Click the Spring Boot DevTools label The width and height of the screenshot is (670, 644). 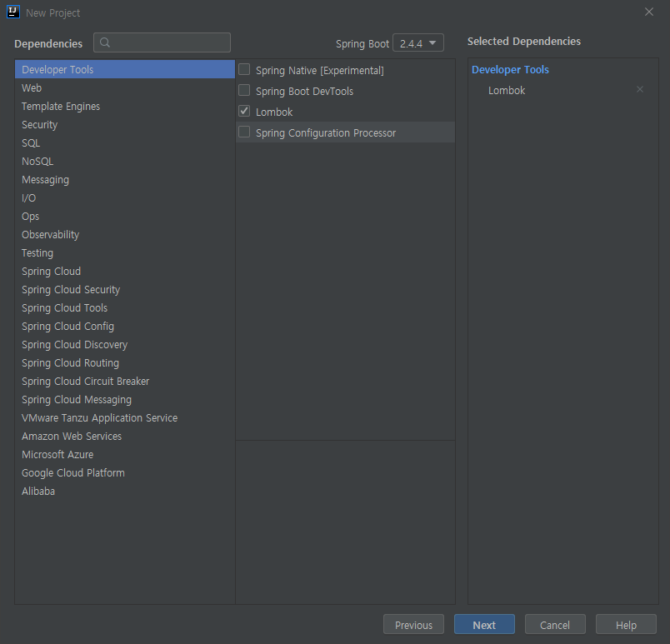pyautogui.click(x=305, y=92)
